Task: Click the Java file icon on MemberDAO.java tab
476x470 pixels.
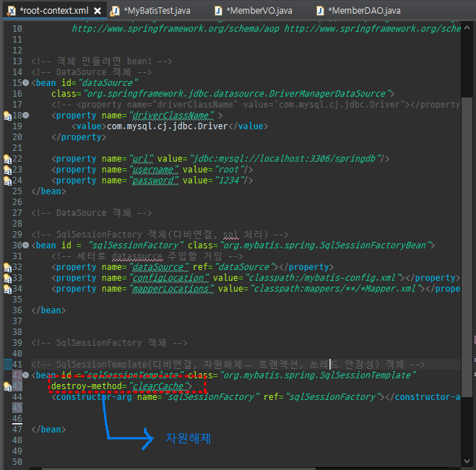Action: point(320,12)
